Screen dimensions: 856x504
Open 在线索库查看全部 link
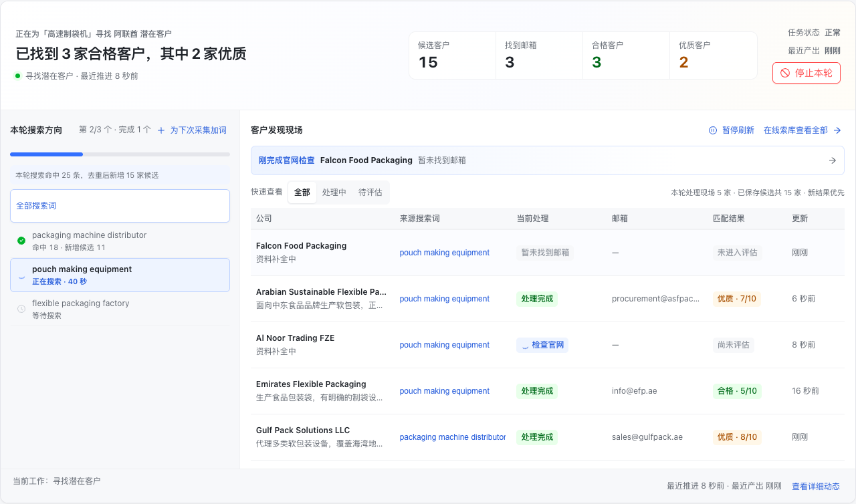coord(802,130)
